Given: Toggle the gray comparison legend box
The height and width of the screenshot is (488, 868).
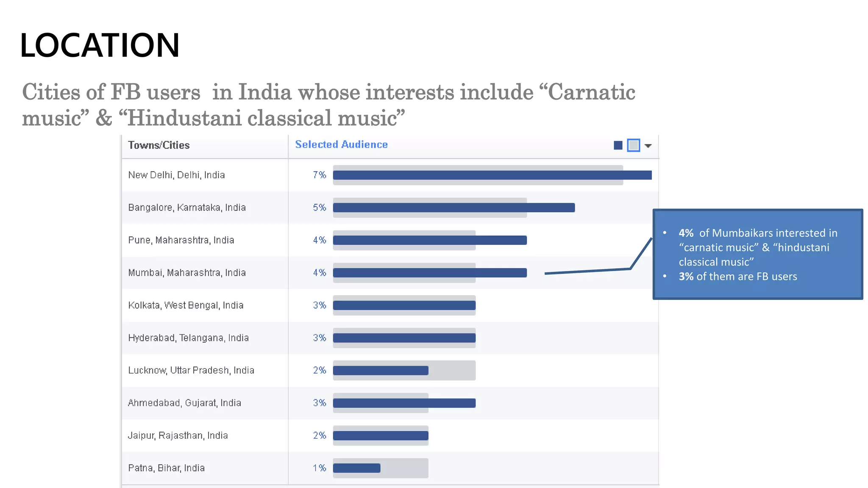Looking at the screenshot, I should (x=633, y=145).
